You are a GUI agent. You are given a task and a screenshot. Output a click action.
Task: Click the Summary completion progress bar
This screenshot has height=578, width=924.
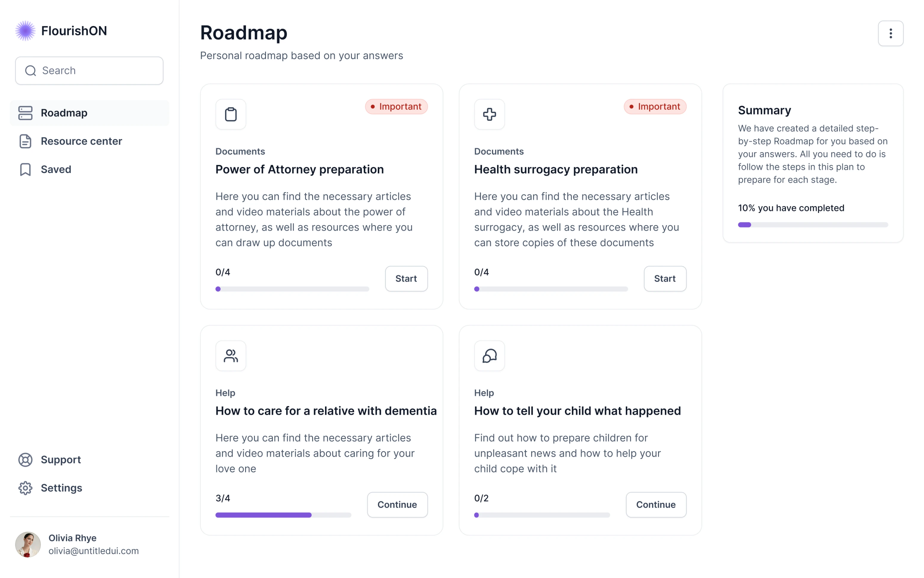(812, 225)
